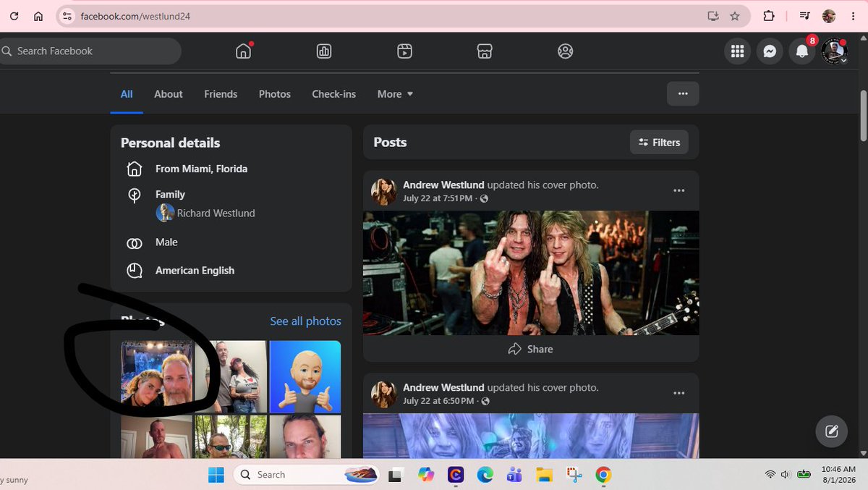Open the Facebook apps menu grid

click(737, 51)
